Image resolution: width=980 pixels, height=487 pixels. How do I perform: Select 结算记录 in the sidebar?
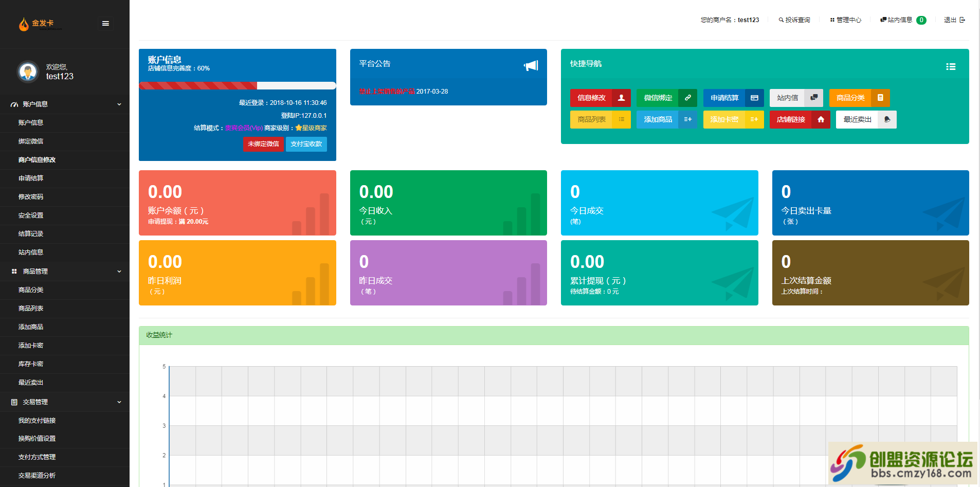65,234
